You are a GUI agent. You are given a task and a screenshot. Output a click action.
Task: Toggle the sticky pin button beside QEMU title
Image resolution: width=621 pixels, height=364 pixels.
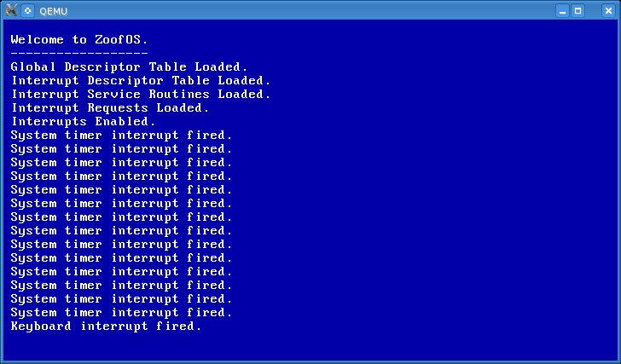pyautogui.click(x=27, y=11)
